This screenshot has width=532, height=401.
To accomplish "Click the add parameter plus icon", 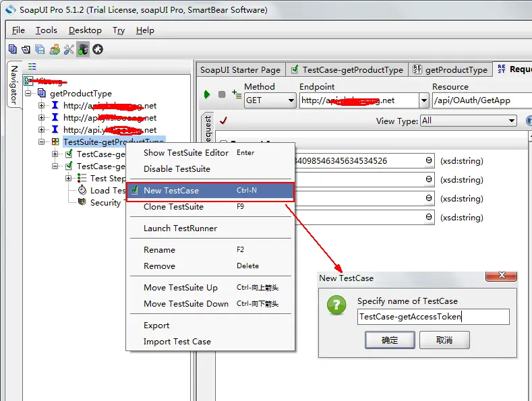I will coord(237,94).
